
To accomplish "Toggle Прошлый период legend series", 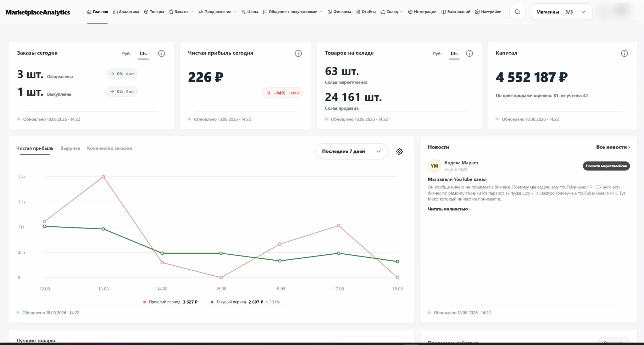I will (x=170, y=302).
